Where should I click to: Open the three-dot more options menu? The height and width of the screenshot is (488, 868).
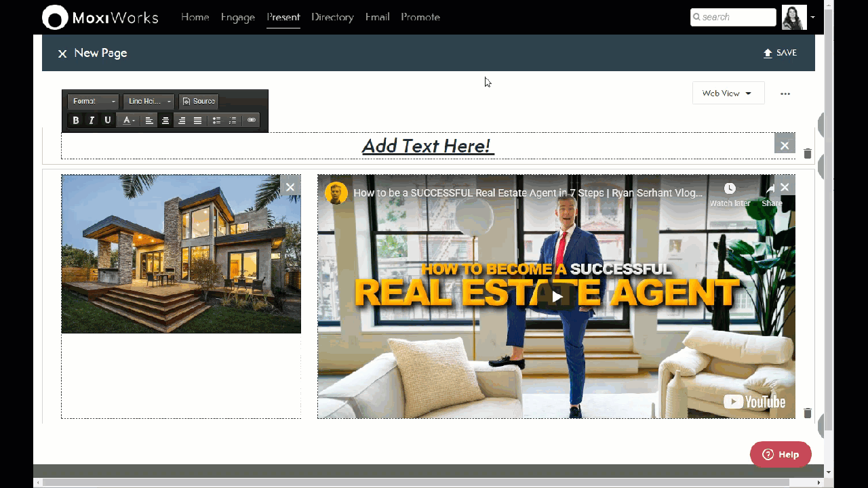coord(785,94)
